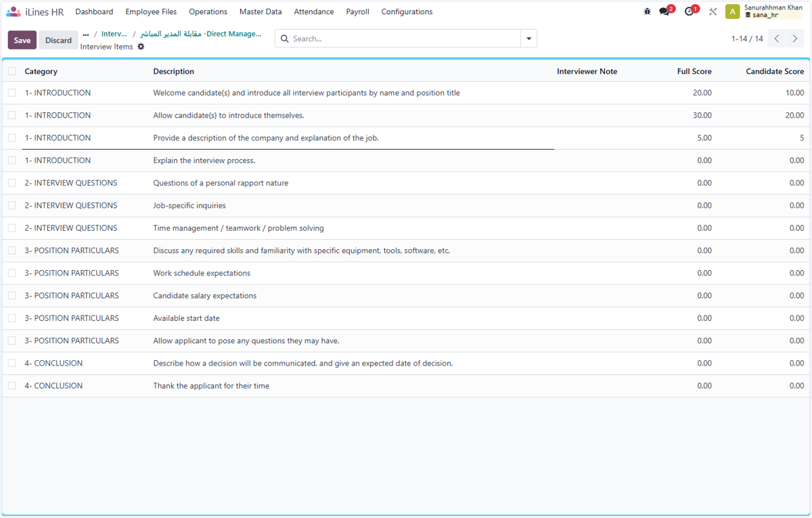Click '3- POSITION PARTICULARS' category of Work schedule row
Image resolution: width=812 pixels, height=518 pixels.
(x=72, y=273)
